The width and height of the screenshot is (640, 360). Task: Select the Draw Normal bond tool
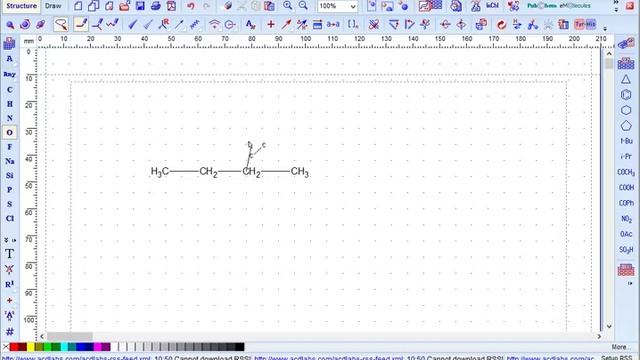[81, 24]
